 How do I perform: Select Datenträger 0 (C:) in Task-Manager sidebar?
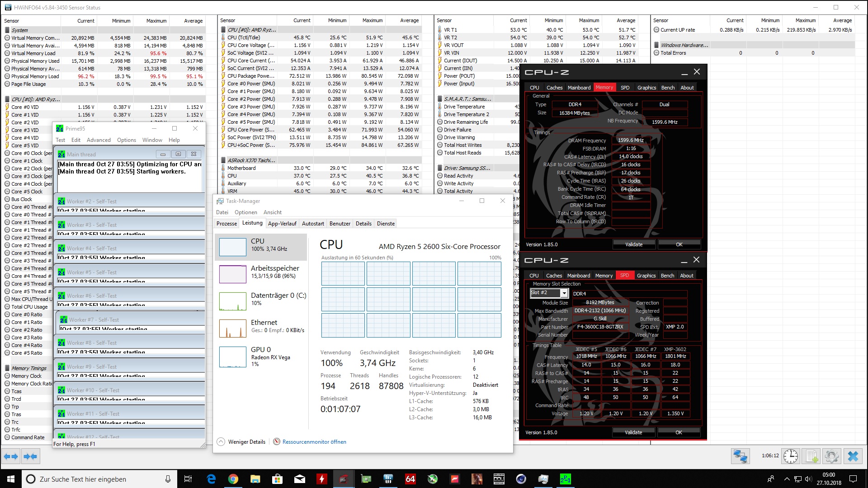pyautogui.click(x=261, y=301)
